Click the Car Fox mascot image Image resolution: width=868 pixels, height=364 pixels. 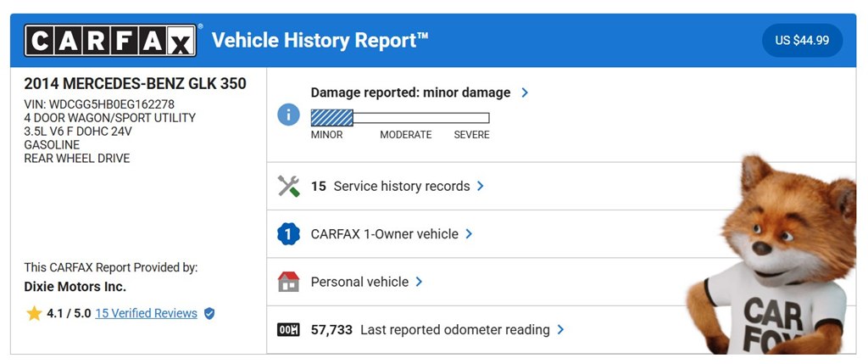[776, 263]
